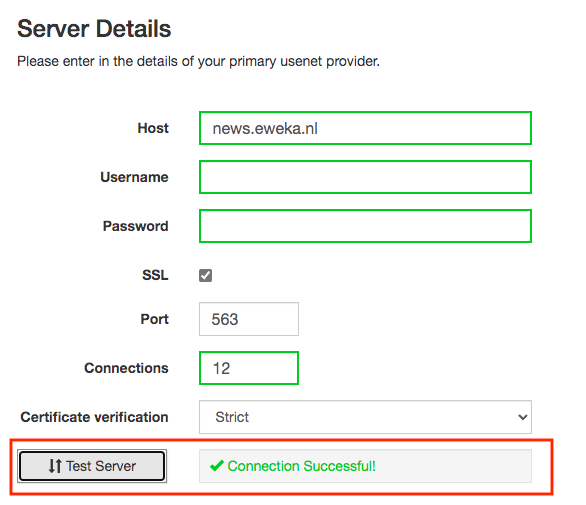The height and width of the screenshot is (505, 586).
Task: Click the Test Server button
Action: [92, 466]
